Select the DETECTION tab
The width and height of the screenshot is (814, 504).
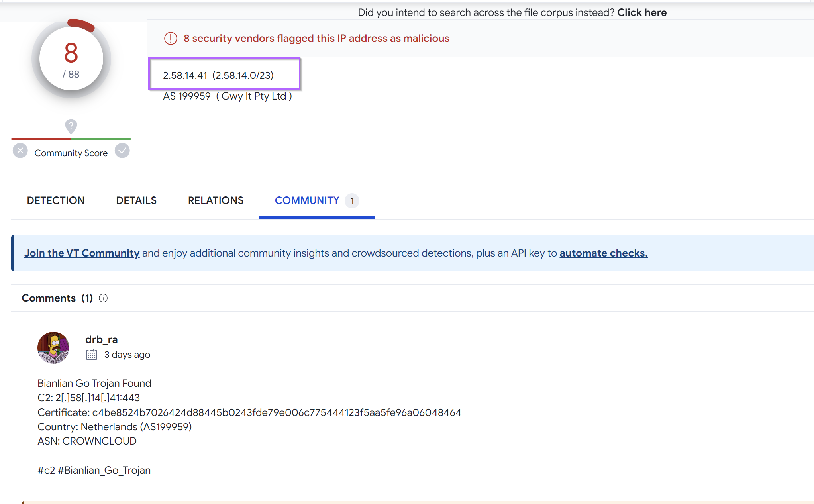click(55, 200)
